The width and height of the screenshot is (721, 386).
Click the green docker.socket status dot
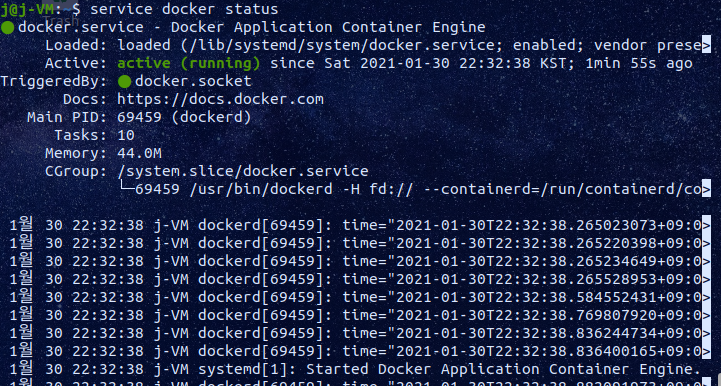125,82
